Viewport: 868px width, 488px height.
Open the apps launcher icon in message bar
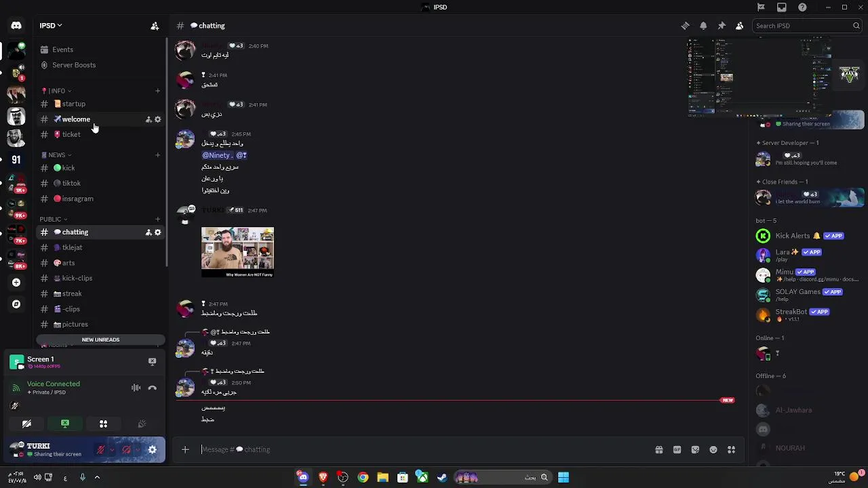tap(731, 449)
